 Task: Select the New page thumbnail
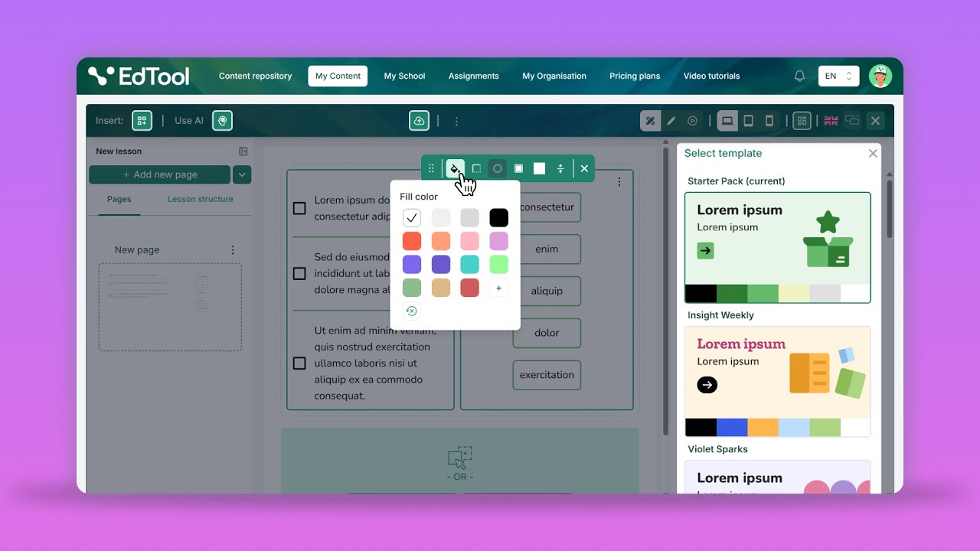(x=170, y=307)
